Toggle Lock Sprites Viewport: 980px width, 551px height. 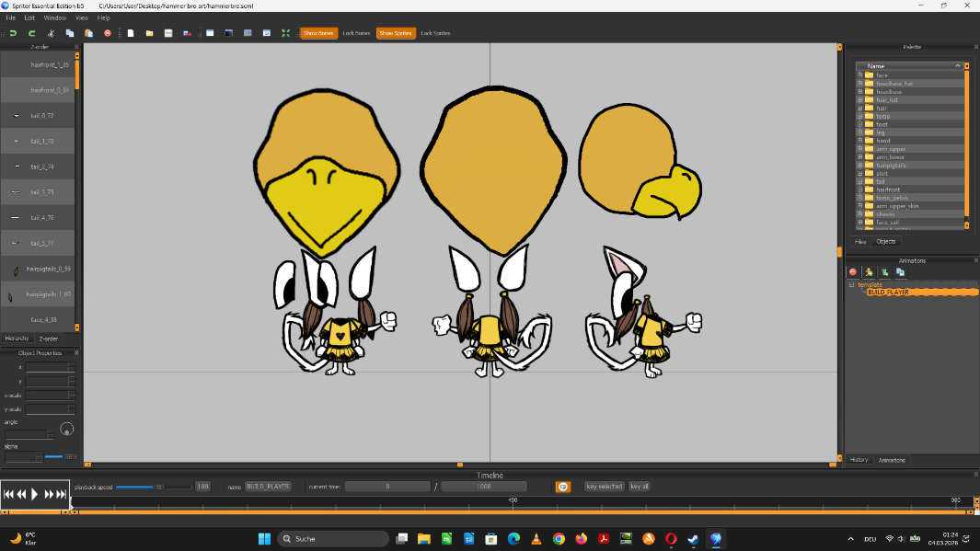[x=435, y=33]
